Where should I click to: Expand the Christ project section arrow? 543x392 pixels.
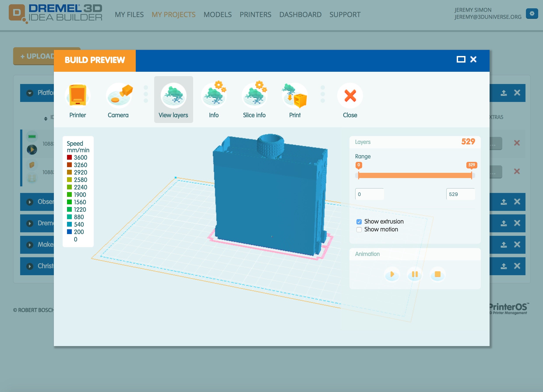pyautogui.click(x=30, y=266)
